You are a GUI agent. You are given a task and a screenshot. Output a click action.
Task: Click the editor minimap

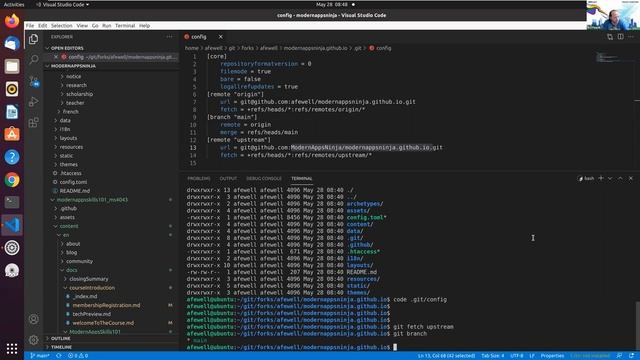[x=614, y=57]
